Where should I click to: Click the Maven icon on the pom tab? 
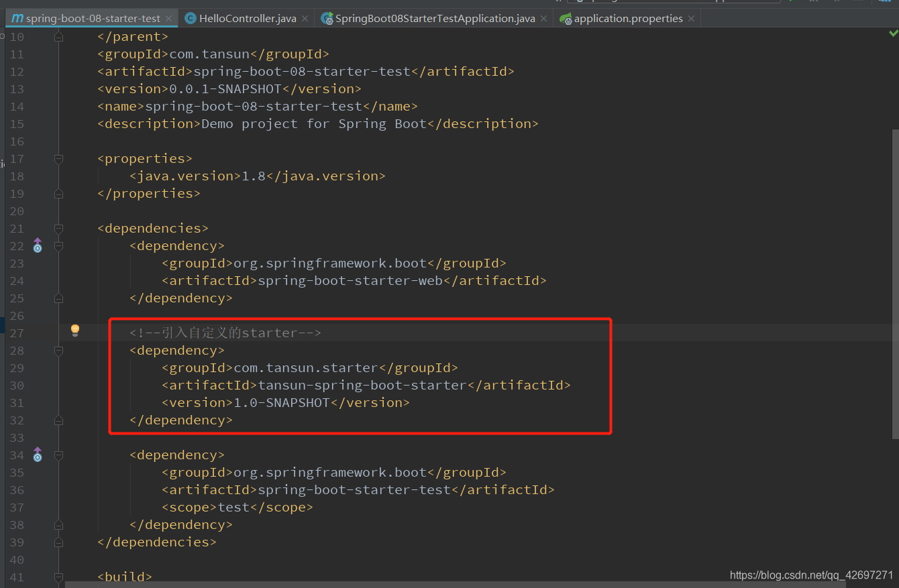17,19
